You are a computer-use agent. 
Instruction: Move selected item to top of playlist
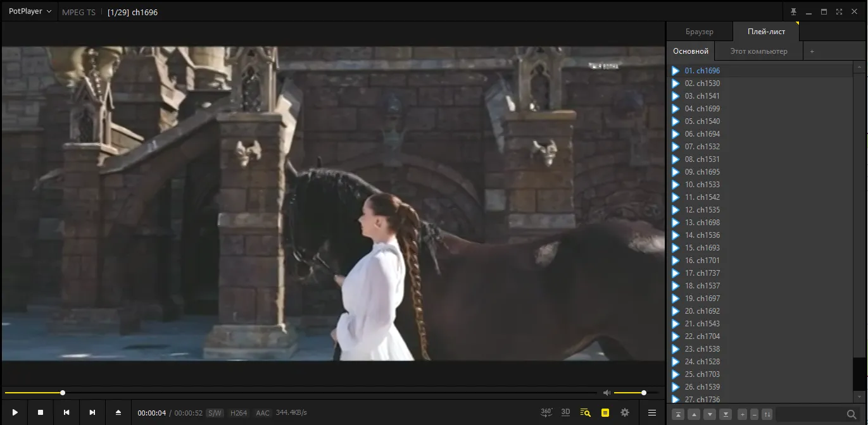(x=678, y=414)
